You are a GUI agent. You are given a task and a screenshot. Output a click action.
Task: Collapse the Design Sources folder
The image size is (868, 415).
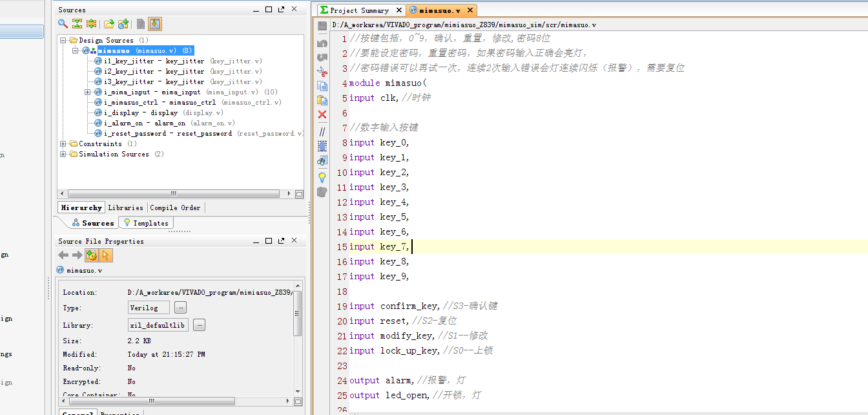coord(63,40)
